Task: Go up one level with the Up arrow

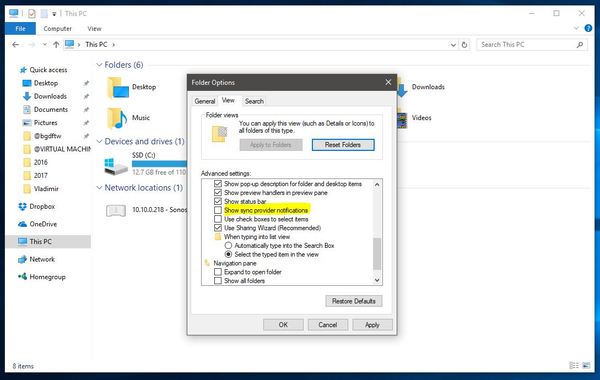Action: pyautogui.click(x=56, y=45)
